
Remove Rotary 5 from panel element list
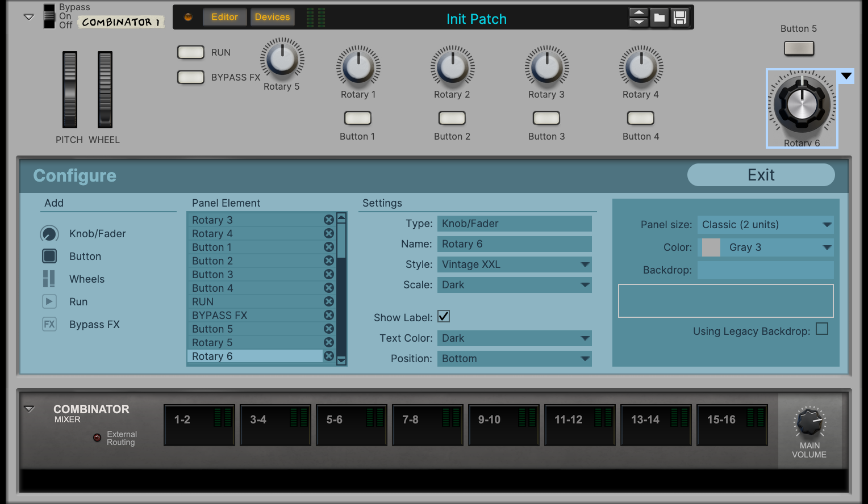(328, 342)
